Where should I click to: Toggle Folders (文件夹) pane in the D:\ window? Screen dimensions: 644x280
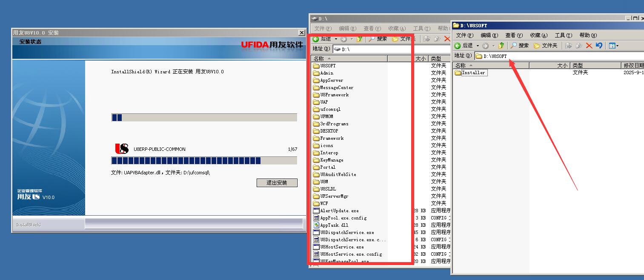(x=404, y=39)
